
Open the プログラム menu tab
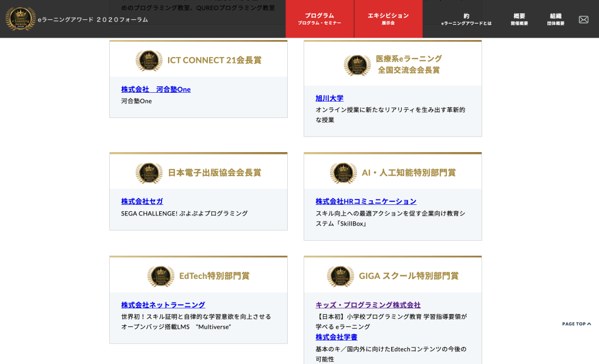click(x=319, y=19)
